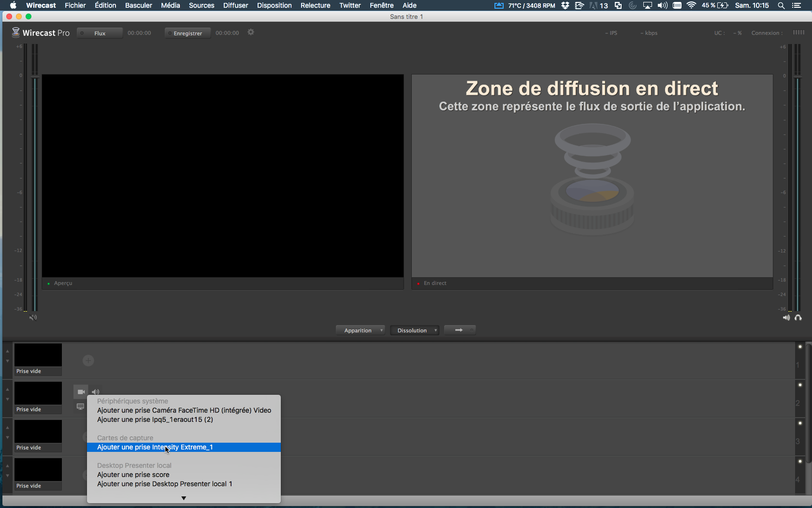Image resolution: width=812 pixels, height=508 pixels.
Task: Mute the preview audio speaker icon at left
Action: pos(33,318)
